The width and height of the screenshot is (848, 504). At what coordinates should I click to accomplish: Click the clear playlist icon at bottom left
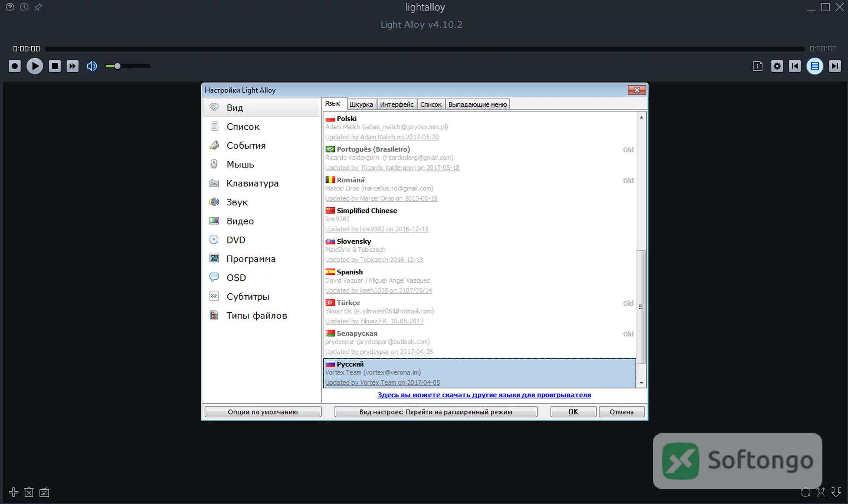pyautogui.click(x=44, y=492)
